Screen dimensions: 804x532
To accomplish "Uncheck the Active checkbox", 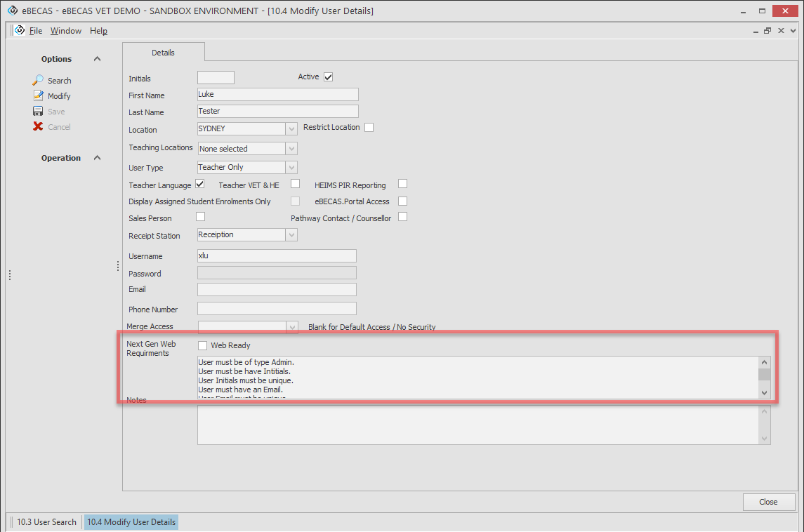I will (x=328, y=77).
